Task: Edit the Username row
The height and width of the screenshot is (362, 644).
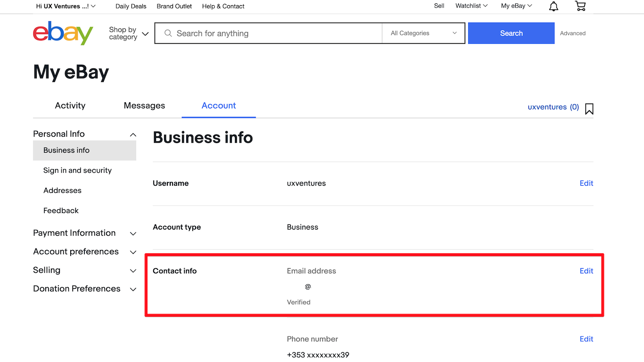Action: [x=586, y=183]
